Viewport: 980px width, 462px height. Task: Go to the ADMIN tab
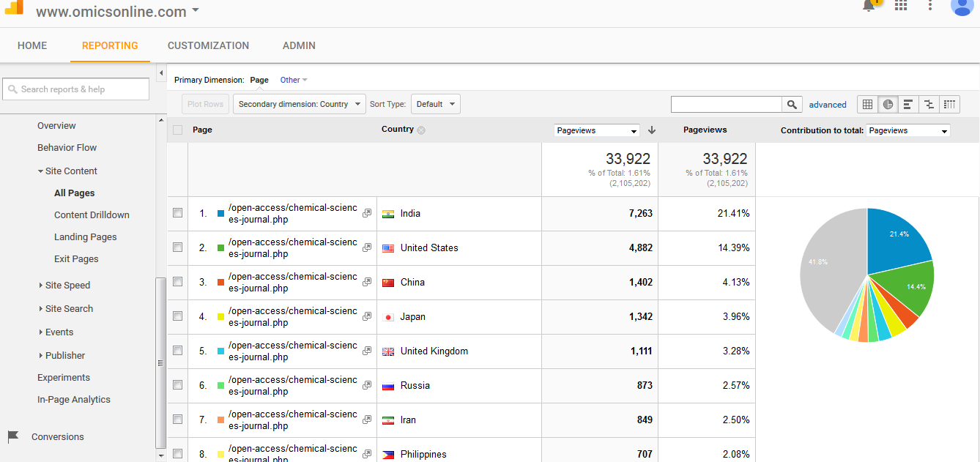[299, 45]
